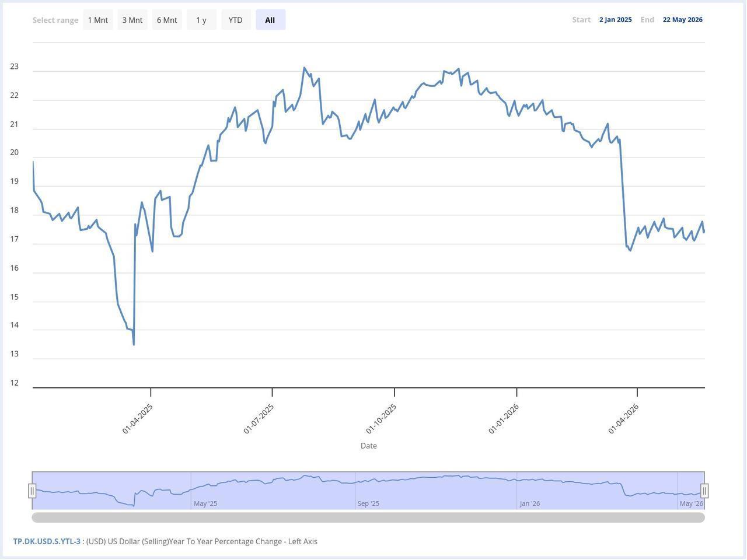Click the 01-01-2026 axis label
Screen dimensions: 747x560
504,419
